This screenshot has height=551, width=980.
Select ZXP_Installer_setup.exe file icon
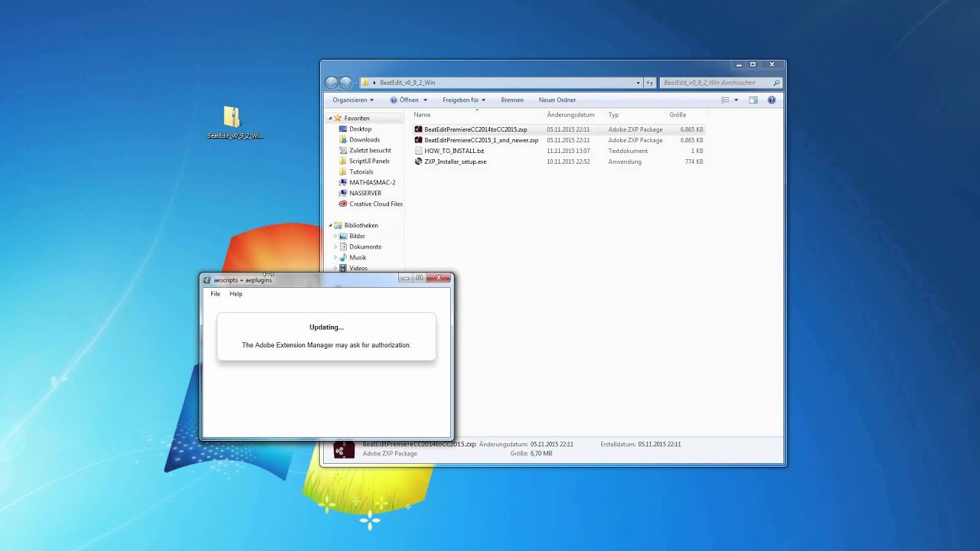418,161
